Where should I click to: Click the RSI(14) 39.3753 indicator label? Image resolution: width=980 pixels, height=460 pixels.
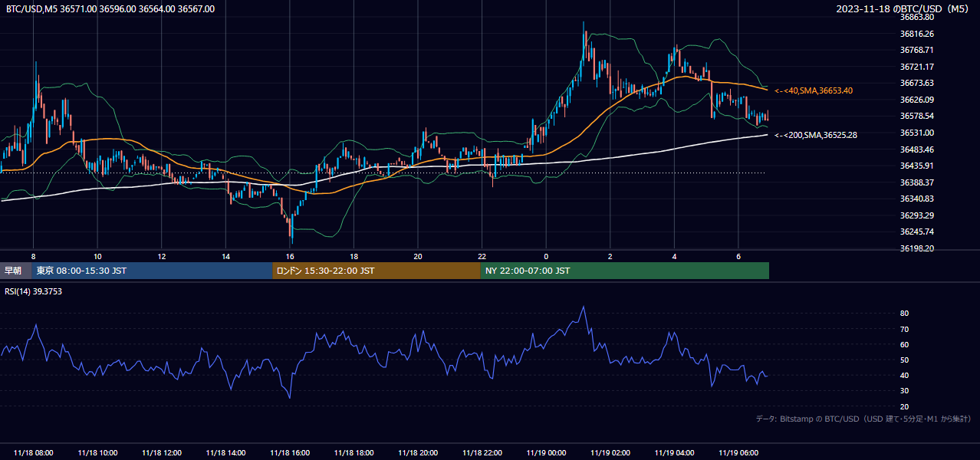pos(34,291)
